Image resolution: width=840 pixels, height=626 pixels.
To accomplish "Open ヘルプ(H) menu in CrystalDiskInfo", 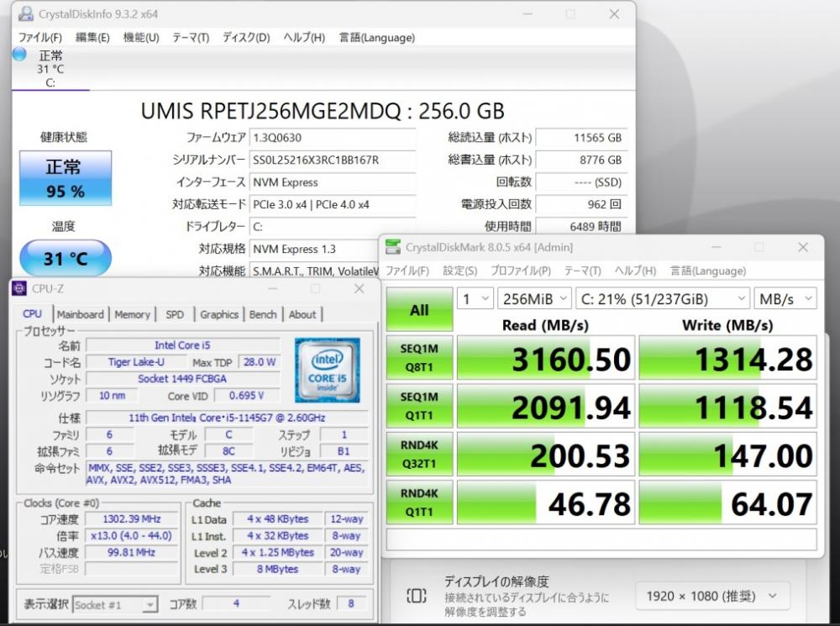I will tap(304, 38).
